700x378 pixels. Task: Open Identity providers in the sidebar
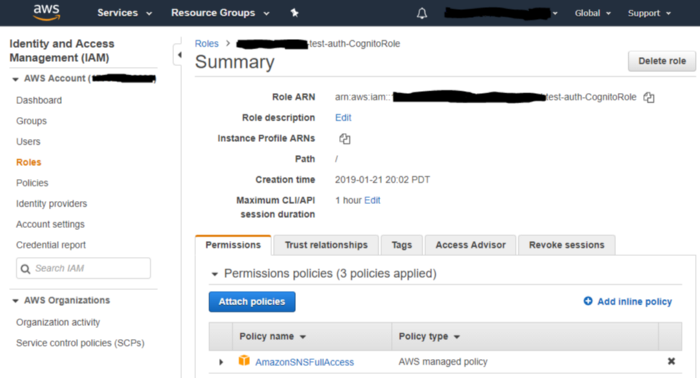(x=51, y=204)
